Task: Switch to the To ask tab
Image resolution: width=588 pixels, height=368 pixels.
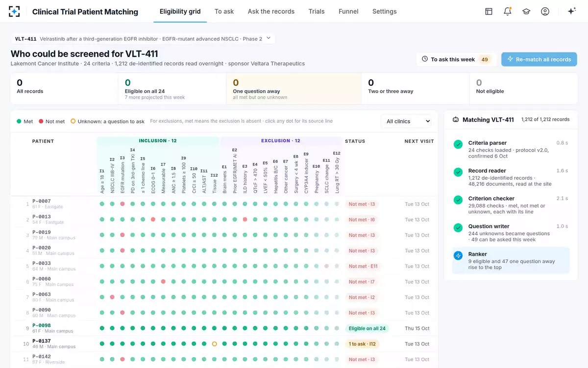Action: 224,11
